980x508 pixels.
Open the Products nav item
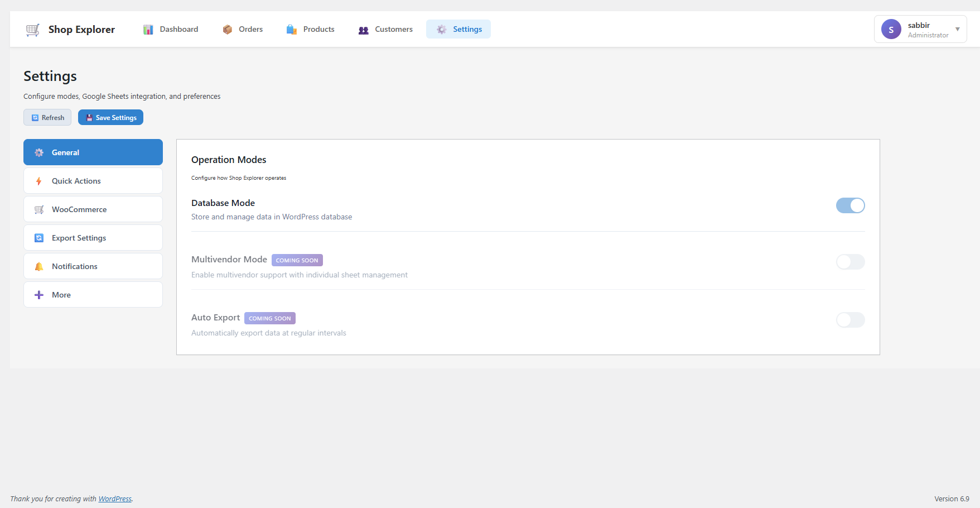pyautogui.click(x=310, y=29)
